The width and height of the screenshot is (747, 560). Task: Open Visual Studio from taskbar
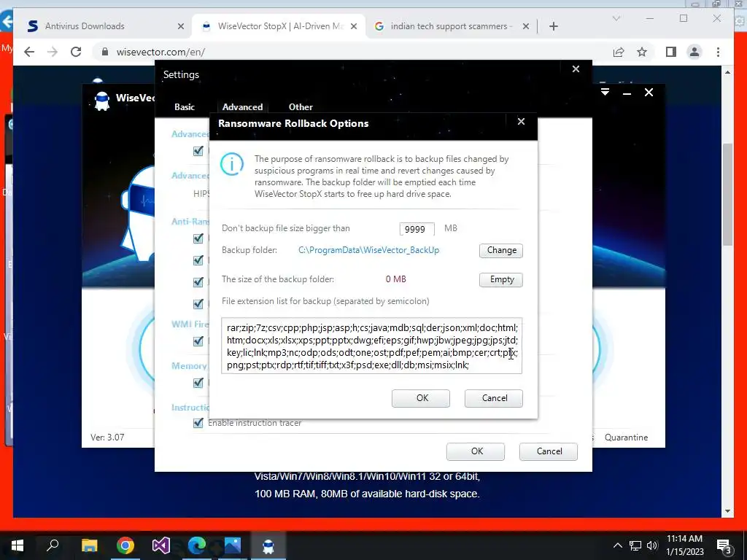tap(161, 545)
